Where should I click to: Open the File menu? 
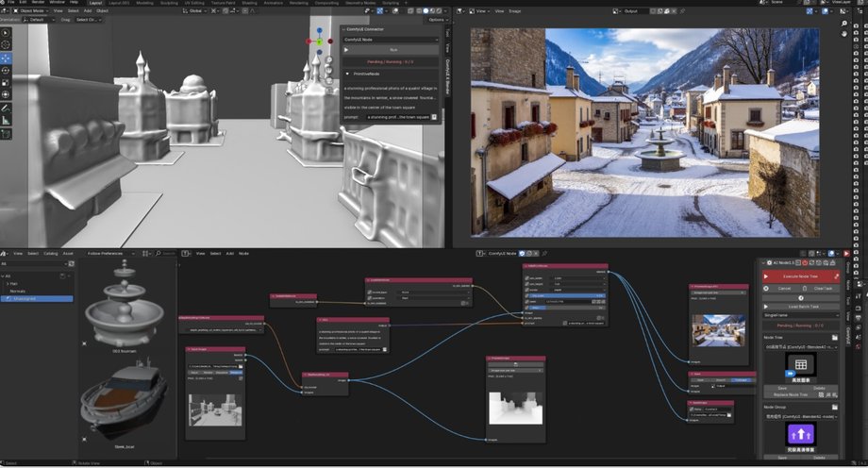[x=10, y=2]
